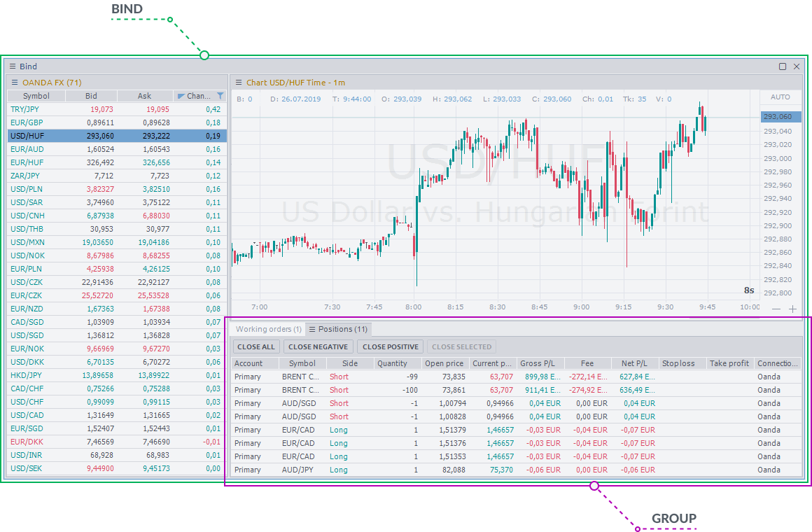Viewport: 812px width, 532px height.
Task: Open the OANDA FX watchlist menu icon
Action: (14, 83)
